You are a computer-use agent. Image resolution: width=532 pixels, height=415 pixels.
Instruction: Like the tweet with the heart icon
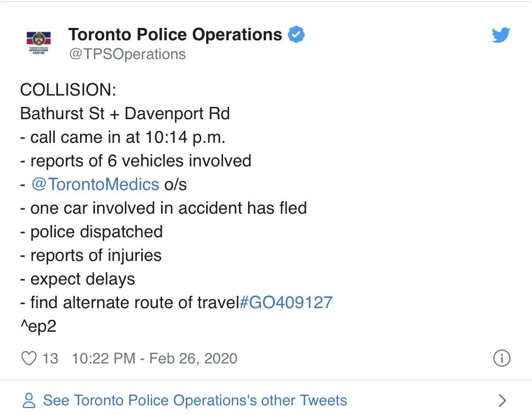tap(29, 358)
